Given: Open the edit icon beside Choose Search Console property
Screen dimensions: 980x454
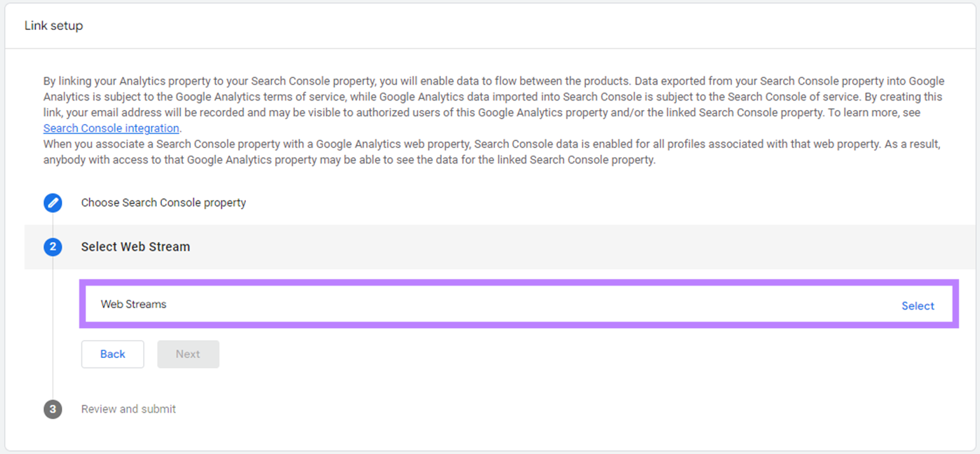Looking at the screenshot, I should 53,203.
